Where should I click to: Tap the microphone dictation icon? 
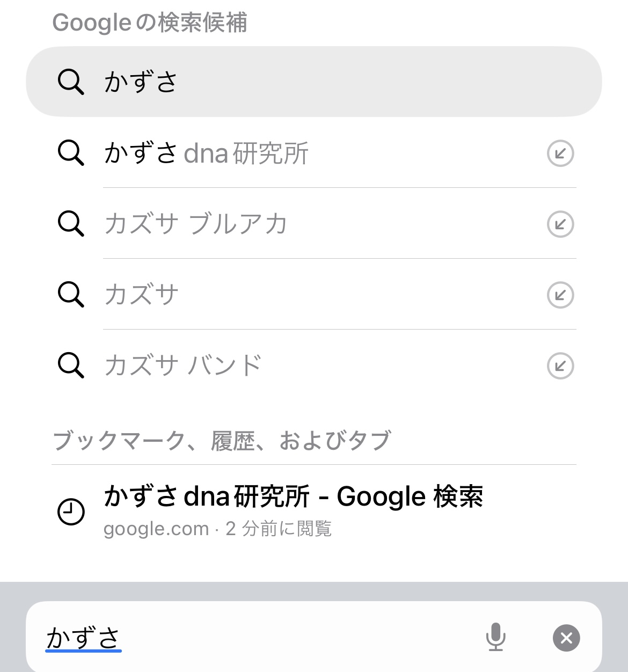pos(495,637)
